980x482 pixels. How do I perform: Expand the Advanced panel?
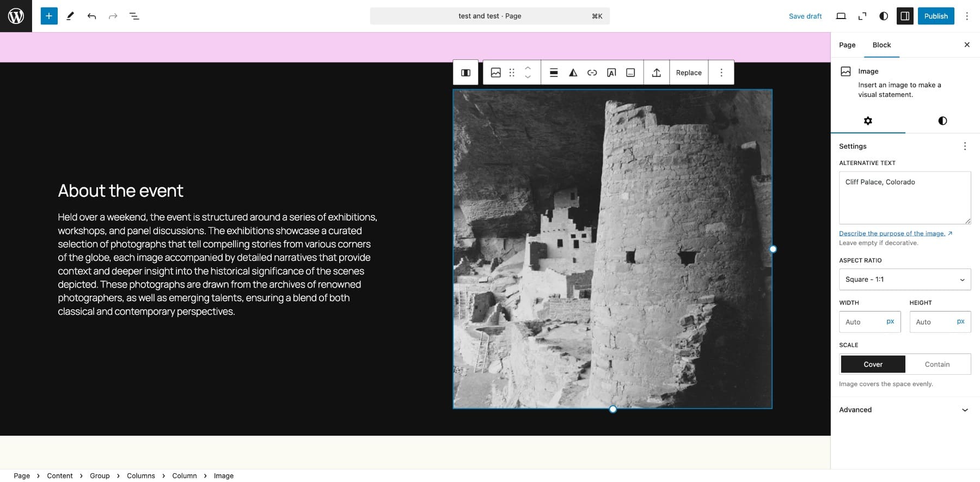(905, 410)
